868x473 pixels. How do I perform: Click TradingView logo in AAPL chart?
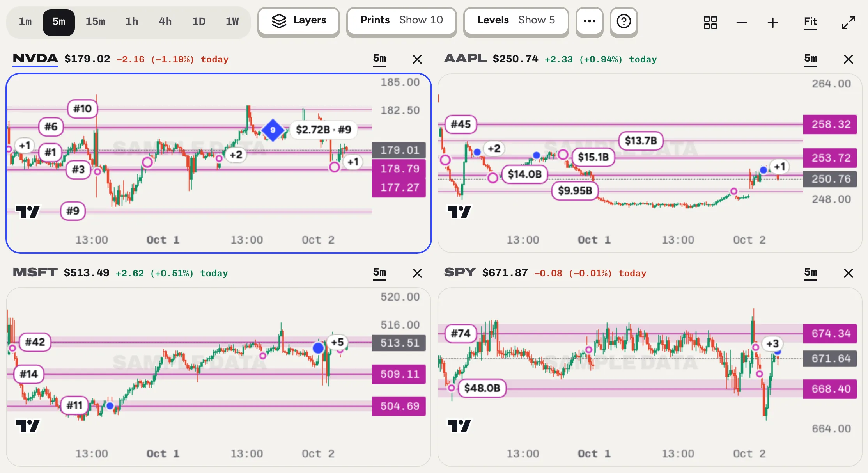point(459,212)
